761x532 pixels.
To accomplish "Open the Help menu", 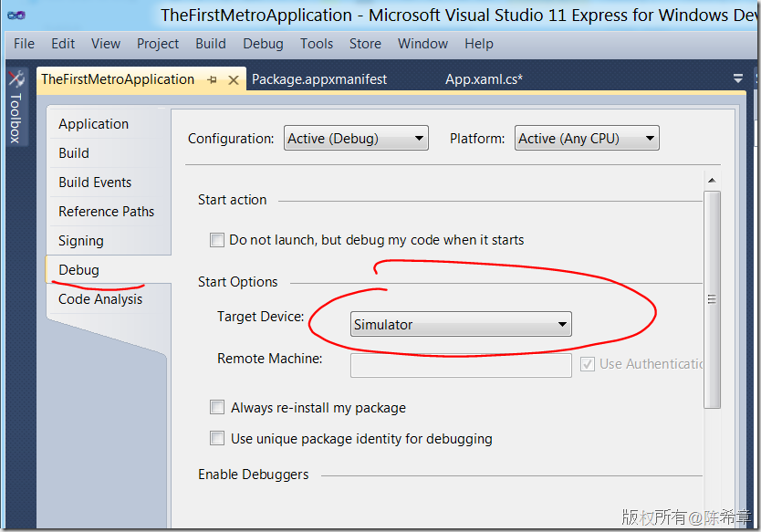I will tap(479, 44).
